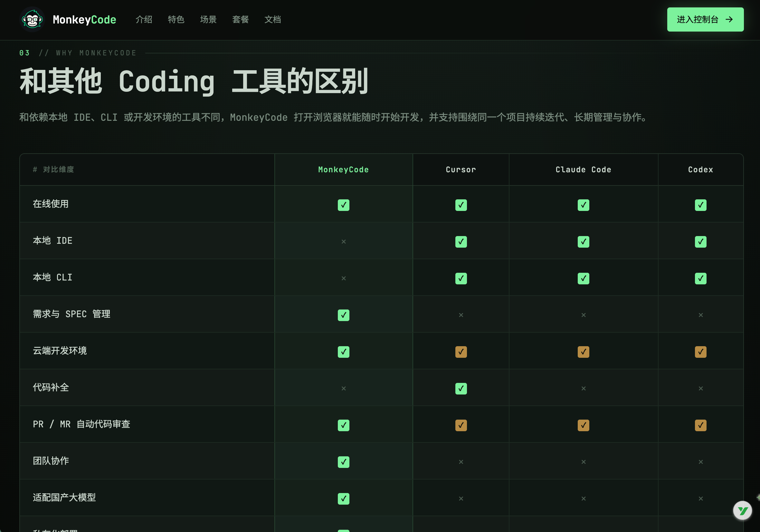Click the 本地 IDE row label
The width and height of the screenshot is (760, 532).
(x=52, y=241)
